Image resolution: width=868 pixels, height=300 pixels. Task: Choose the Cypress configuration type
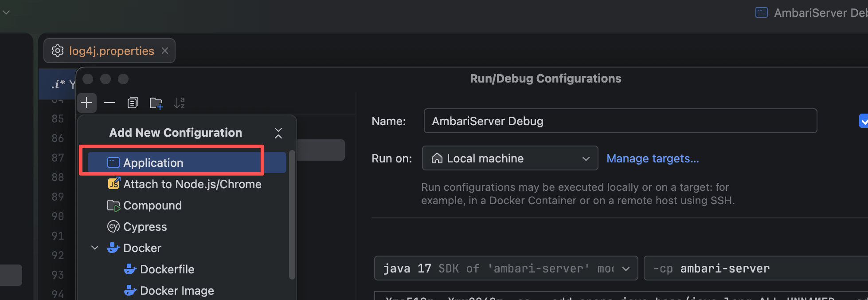click(x=145, y=227)
